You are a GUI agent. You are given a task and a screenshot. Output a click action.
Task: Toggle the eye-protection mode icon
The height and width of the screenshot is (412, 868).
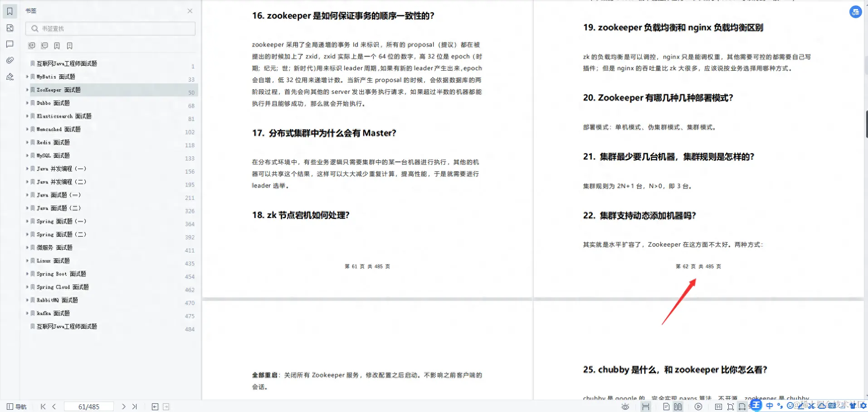pos(625,407)
